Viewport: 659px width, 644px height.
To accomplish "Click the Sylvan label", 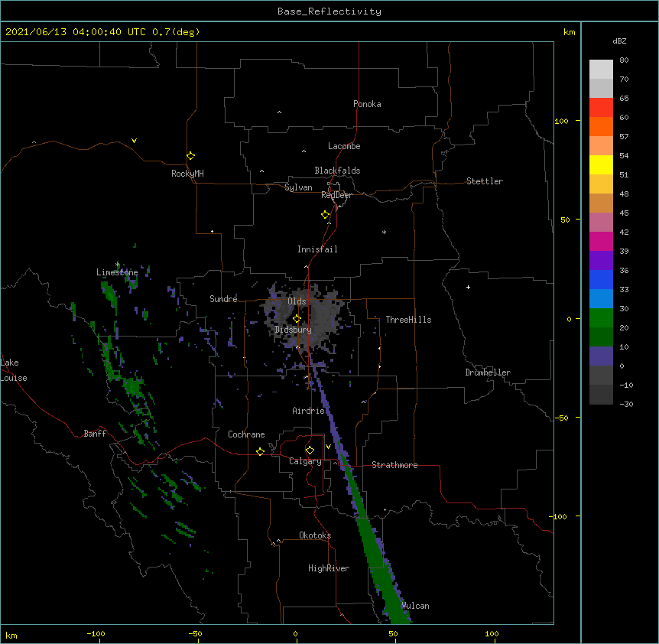I will click(298, 187).
